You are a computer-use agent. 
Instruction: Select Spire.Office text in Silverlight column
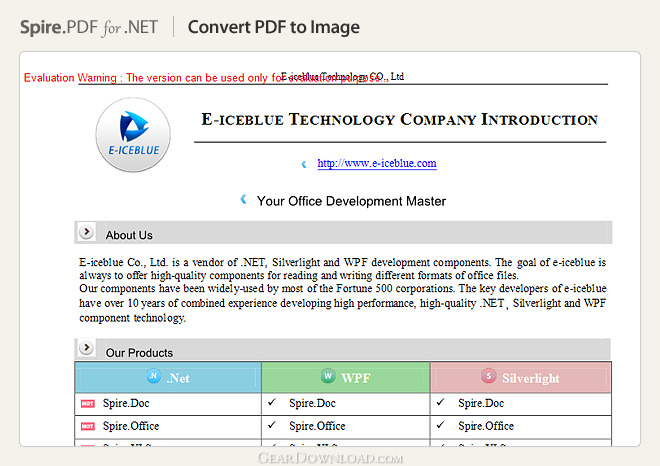click(x=486, y=426)
